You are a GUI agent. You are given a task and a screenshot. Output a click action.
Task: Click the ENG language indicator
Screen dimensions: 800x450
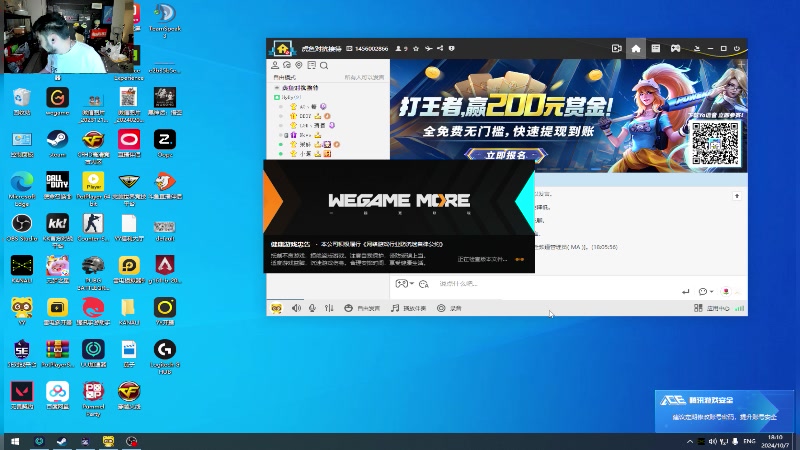click(749, 441)
